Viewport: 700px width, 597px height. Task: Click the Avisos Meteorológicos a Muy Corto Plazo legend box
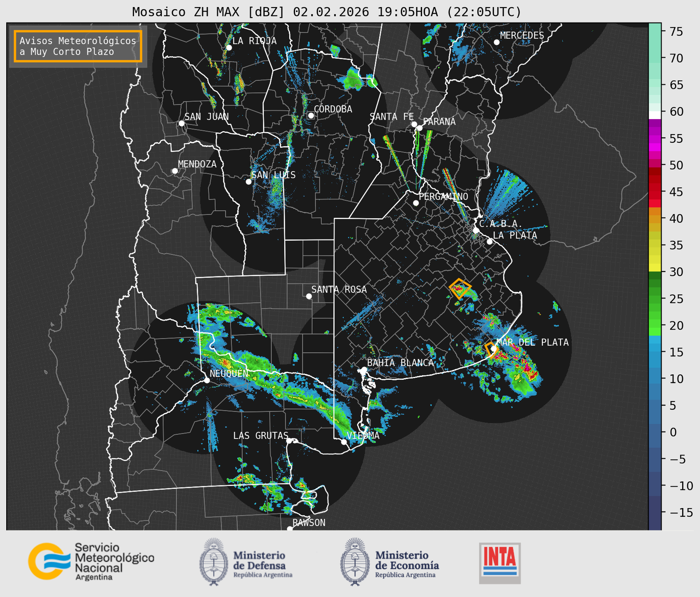tap(78, 46)
